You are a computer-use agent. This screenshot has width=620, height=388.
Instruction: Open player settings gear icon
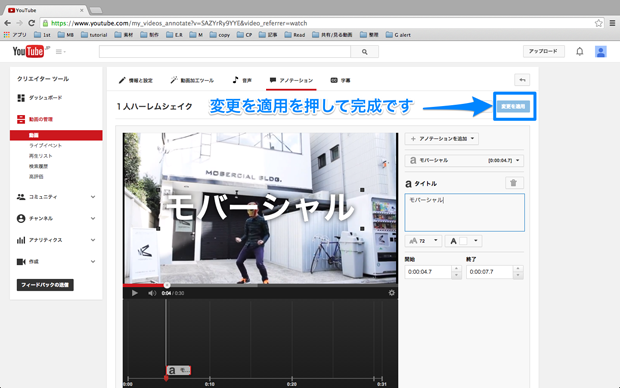coord(391,293)
